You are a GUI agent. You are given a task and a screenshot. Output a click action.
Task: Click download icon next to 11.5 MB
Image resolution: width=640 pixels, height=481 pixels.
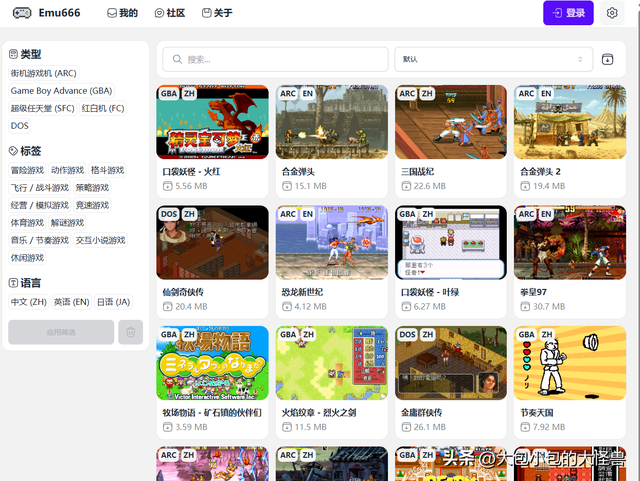[287, 427]
